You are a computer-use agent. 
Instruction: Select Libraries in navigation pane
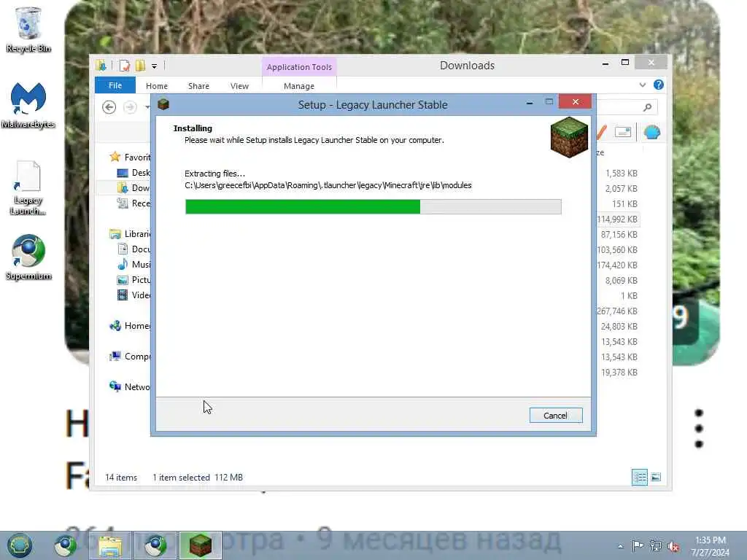(x=130, y=234)
